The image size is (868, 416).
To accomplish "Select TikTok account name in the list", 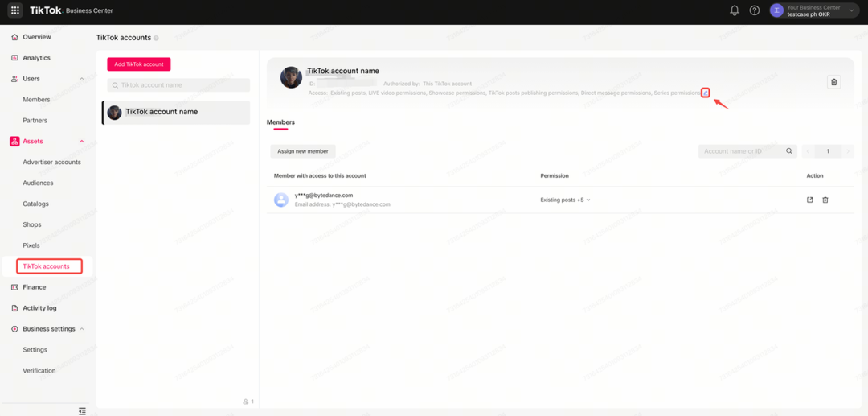I will pyautogui.click(x=177, y=113).
